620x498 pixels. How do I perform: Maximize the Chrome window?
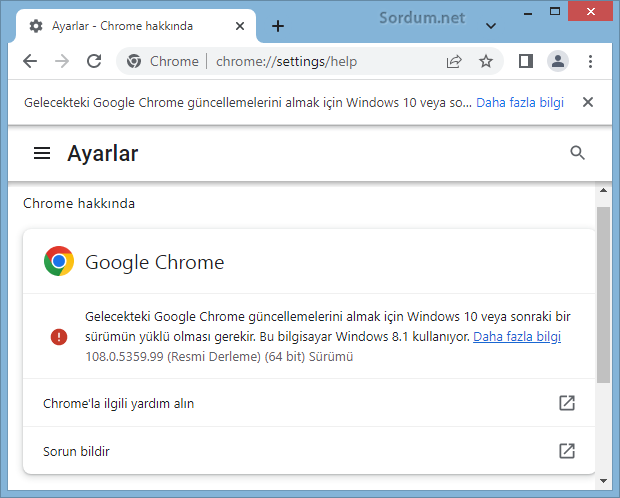click(x=555, y=12)
